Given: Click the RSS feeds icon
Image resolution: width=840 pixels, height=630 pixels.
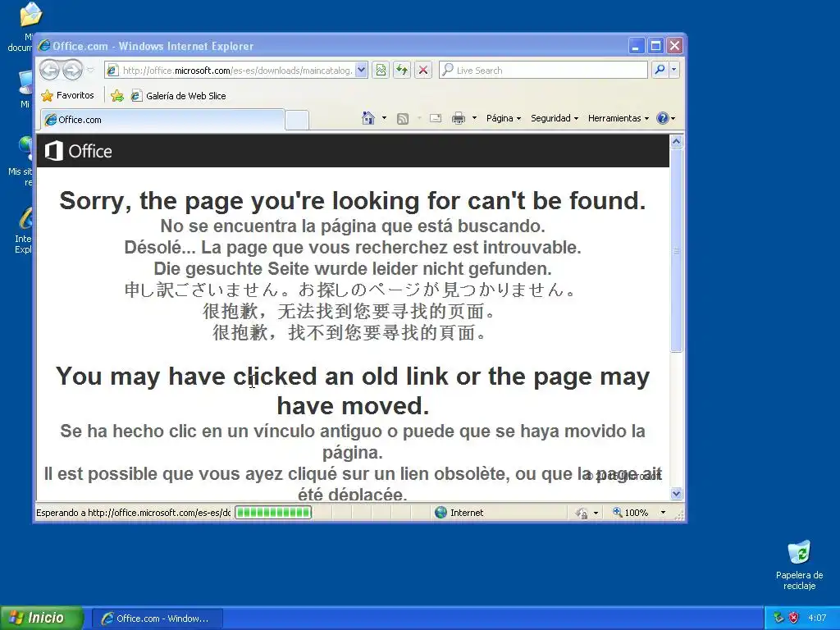Looking at the screenshot, I should point(402,118).
